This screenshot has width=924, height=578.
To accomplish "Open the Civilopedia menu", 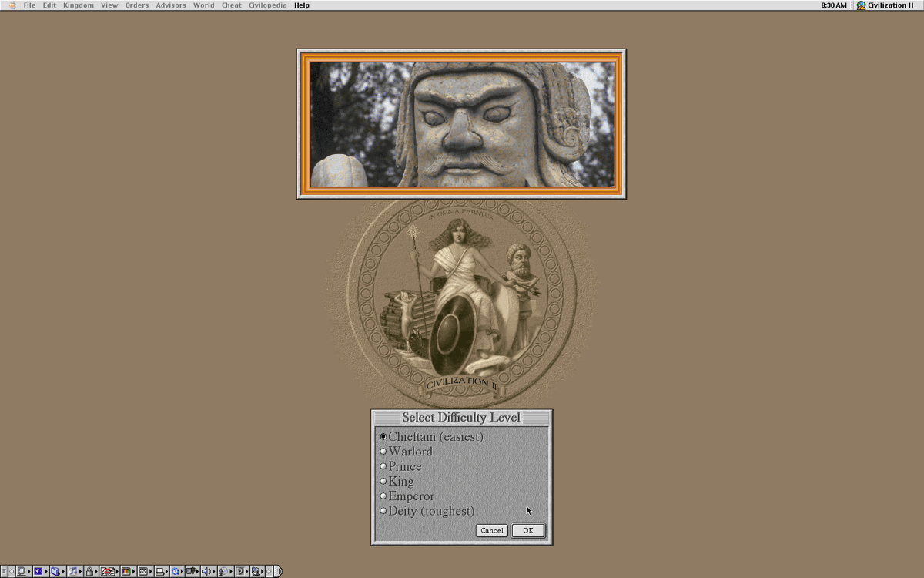I will click(x=268, y=5).
